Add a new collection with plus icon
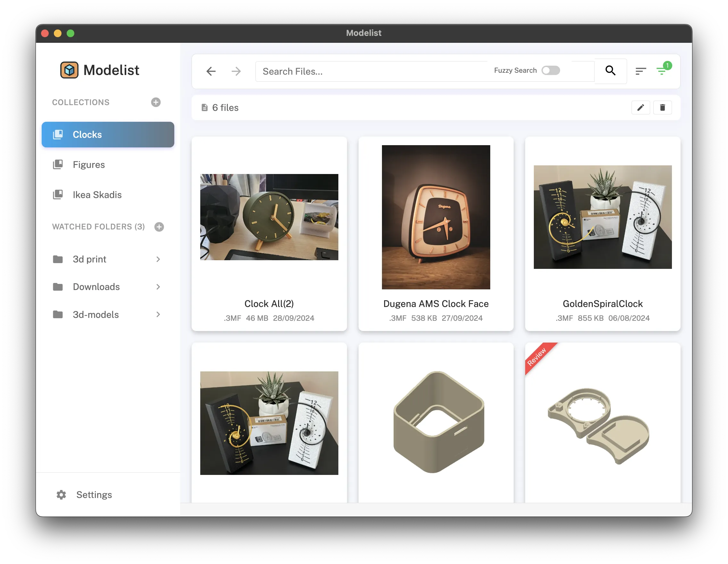The height and width of the screenshot is (564, 728). [x=156, y=102]
